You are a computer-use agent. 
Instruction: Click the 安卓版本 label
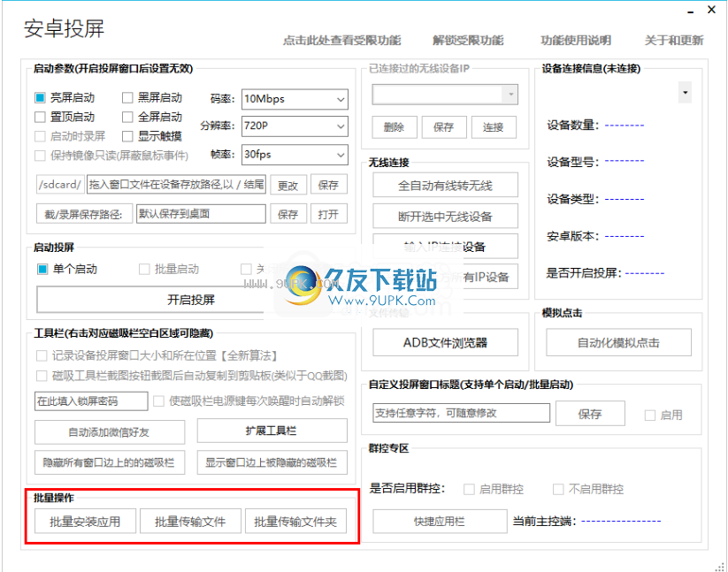[573, 236]
